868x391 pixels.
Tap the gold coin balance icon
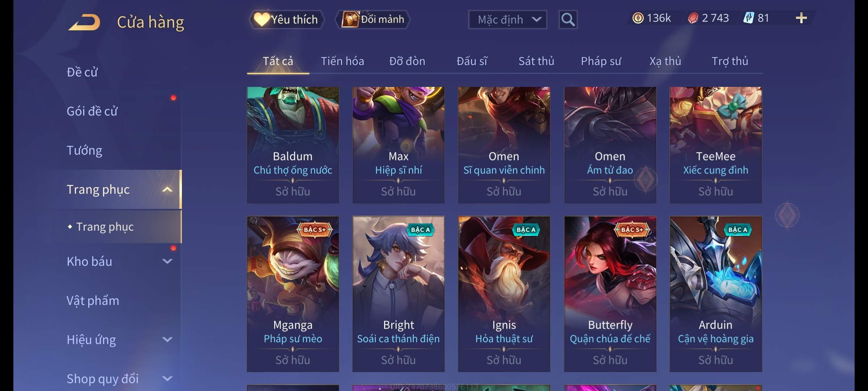tap(638, 18)
